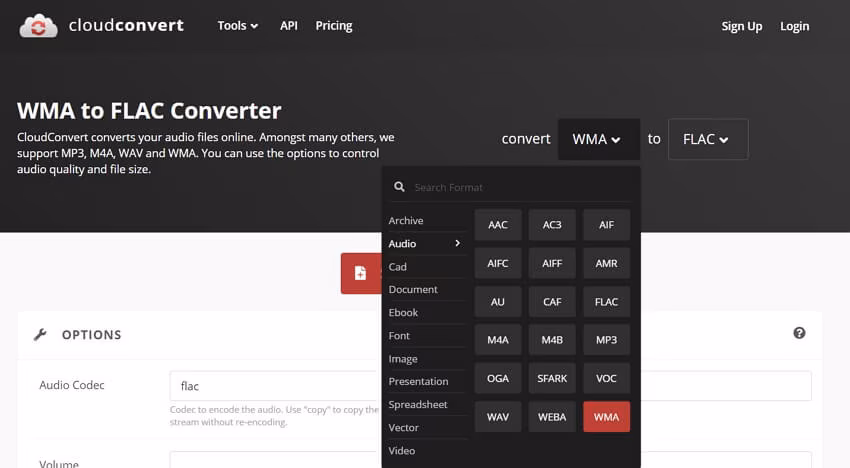Choose the AC3 format
The image size is (850, 468).
point(552,225)
